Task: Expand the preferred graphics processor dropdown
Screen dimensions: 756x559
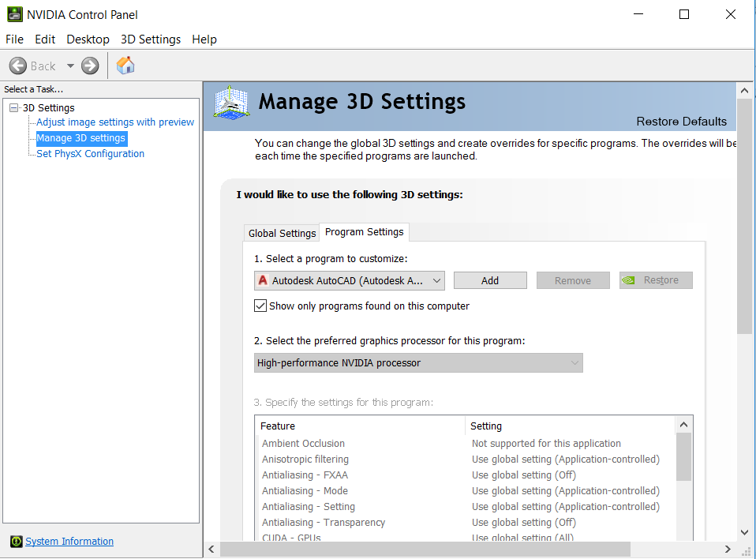Action: click(x=574, y=363)
